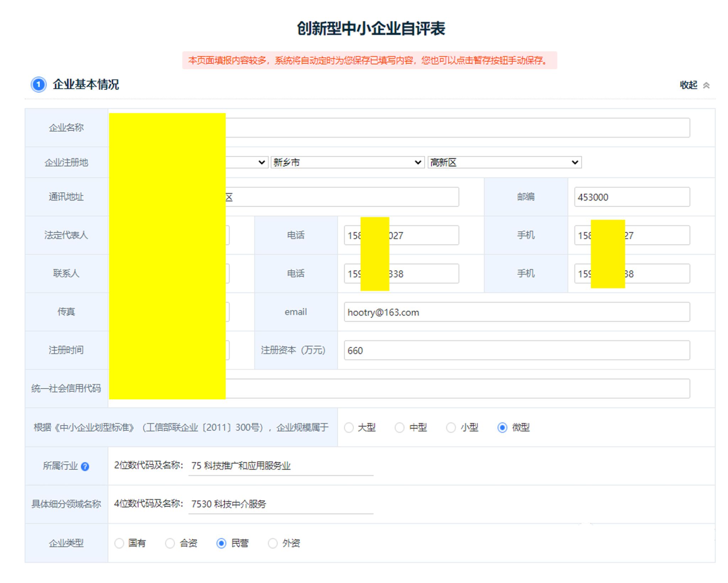
Task: Select the 中型 enterprise size radio
Action: 400,427
